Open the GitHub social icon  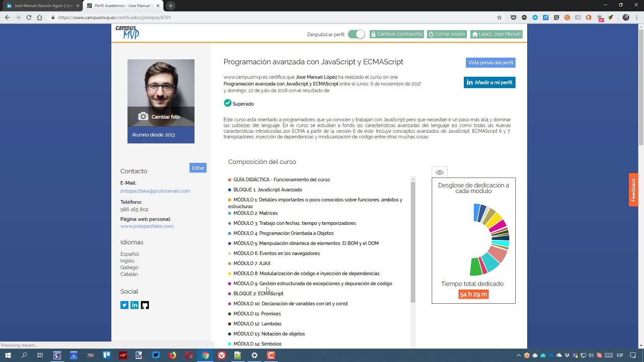point(145,305)
